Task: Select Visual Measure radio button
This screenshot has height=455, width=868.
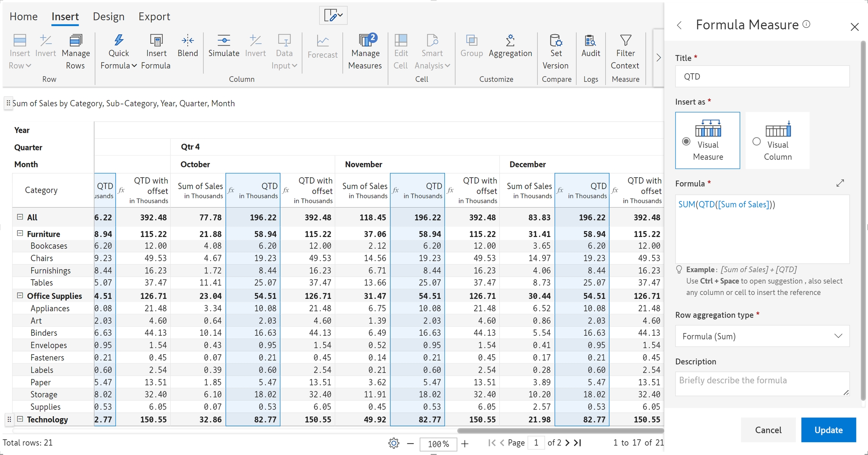Action: [x=686, y=142]
